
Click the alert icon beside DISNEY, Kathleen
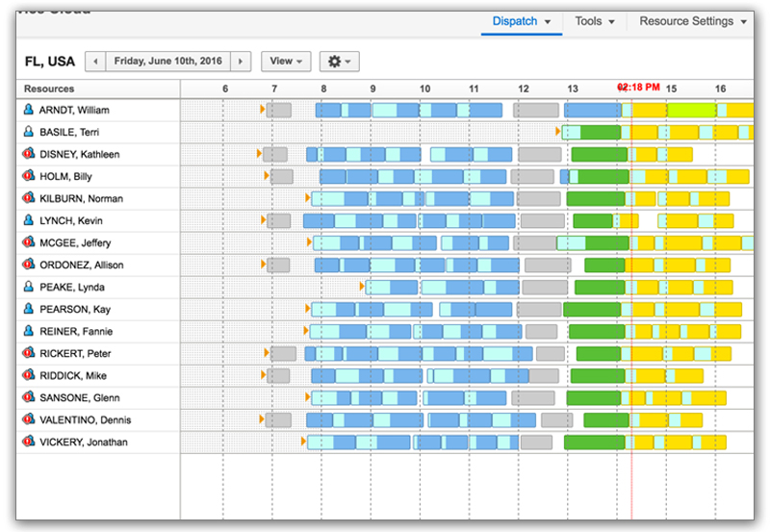point(29,154)
